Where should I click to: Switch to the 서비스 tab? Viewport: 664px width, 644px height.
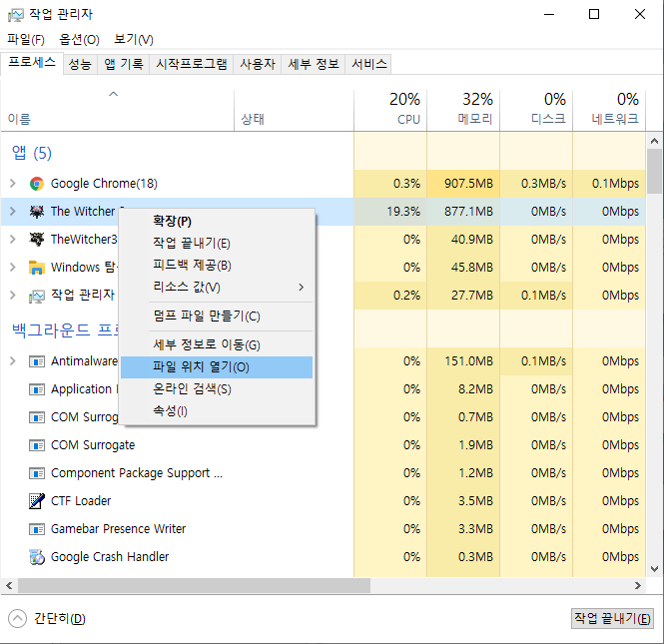click(x=368, y=64)
